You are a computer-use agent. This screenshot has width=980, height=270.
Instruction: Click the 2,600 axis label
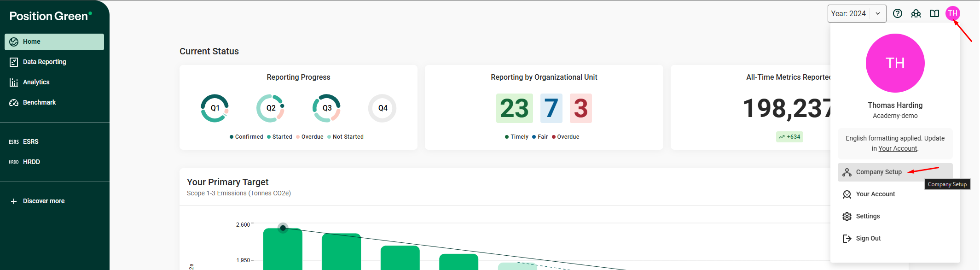click(x=243, y=225)
